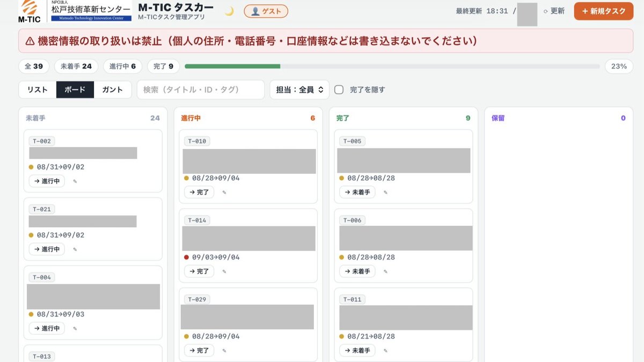Click the T-002 ID tag

42,141
